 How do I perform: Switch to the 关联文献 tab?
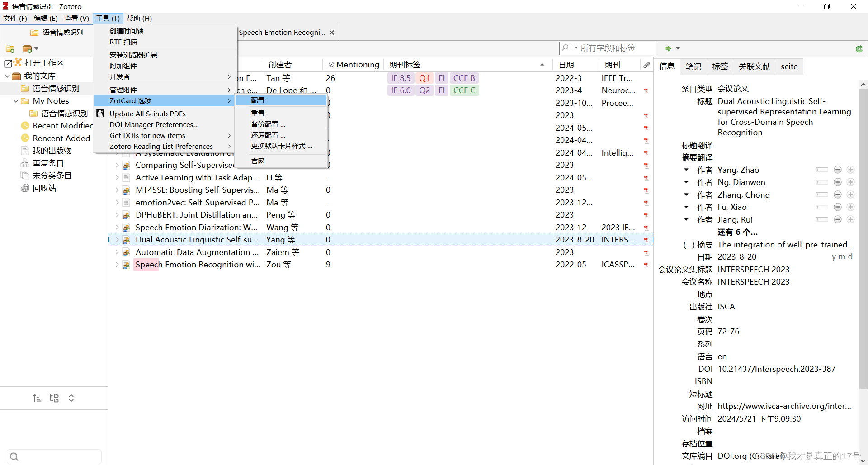[754, 66]
